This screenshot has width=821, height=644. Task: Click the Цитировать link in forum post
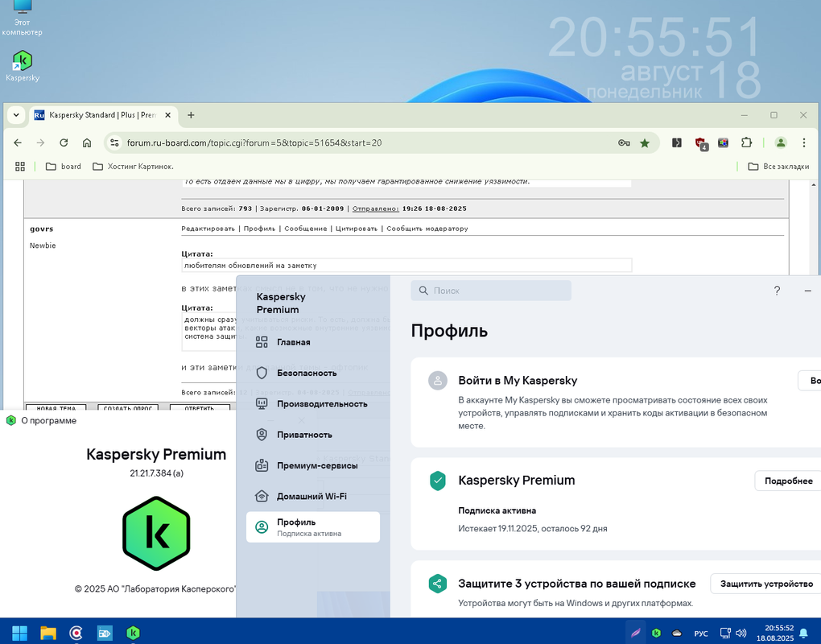(357, 229)
